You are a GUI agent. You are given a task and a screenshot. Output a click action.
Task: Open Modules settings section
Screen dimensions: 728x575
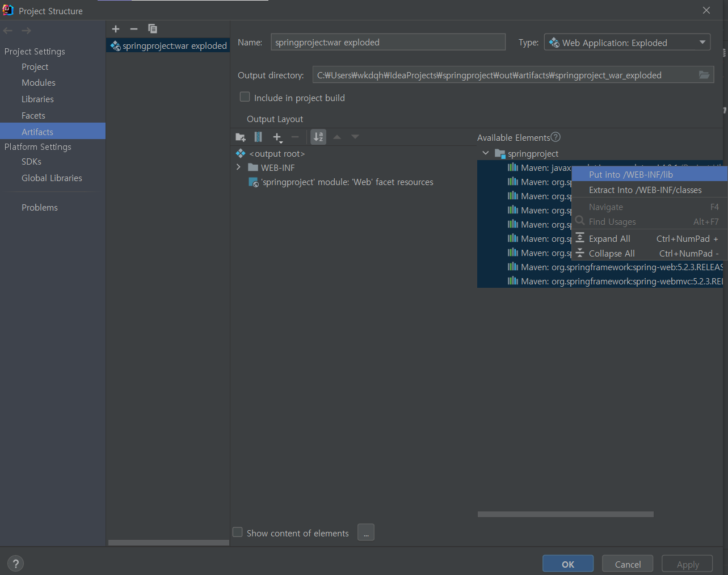[39, 83]
